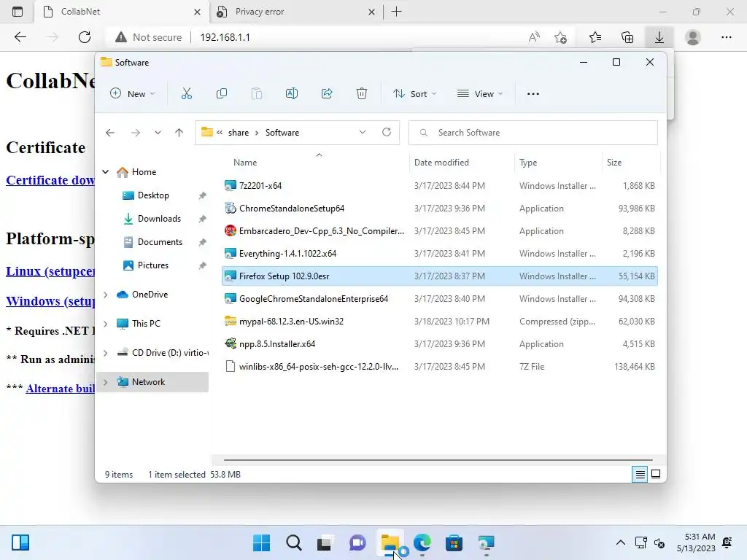Image resolution: width=747 pixels, height=560 pixels.
Task: Select Downloads in navigation pane
Action: (159, 219)
